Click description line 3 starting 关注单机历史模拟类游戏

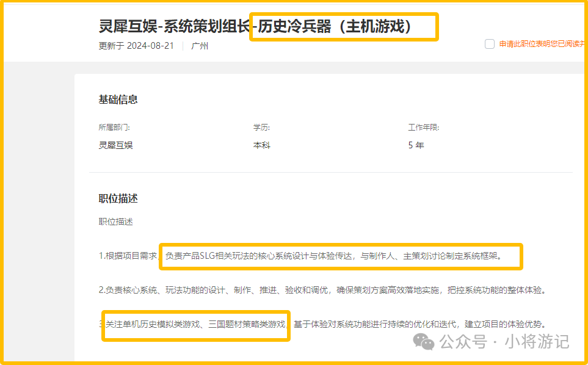(322, 324)
